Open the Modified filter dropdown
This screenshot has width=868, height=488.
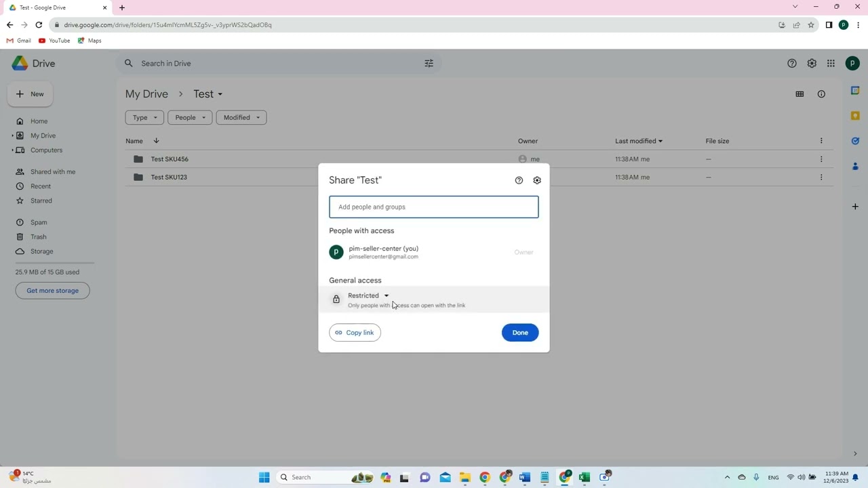(241, 117)
